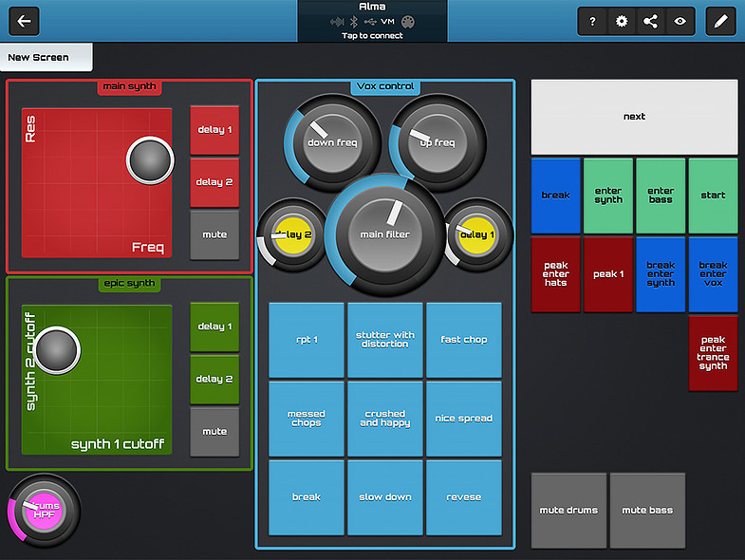Tap the break enter vox pad
The width and height of the screenshot is (745, 560).
(713, 274)
